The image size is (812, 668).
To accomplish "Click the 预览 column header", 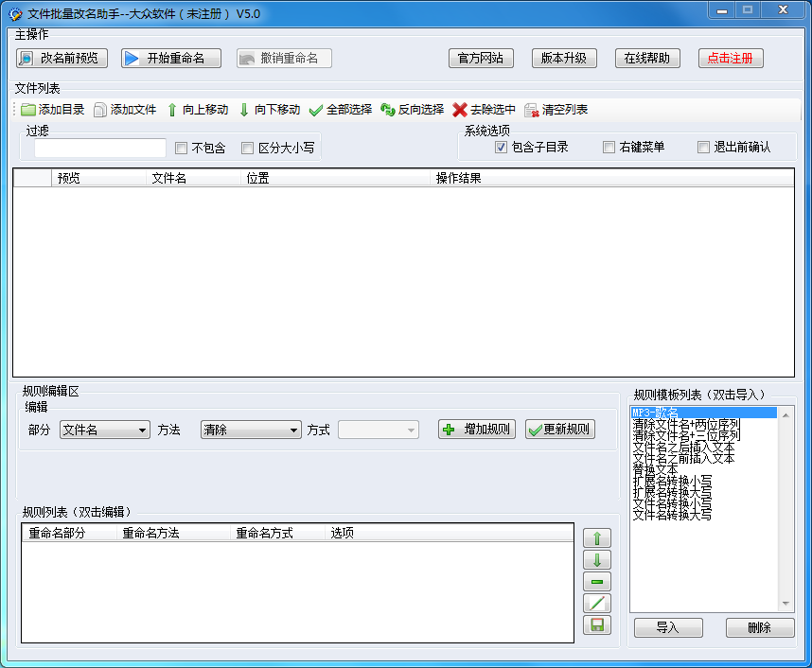I will (98, 178).
